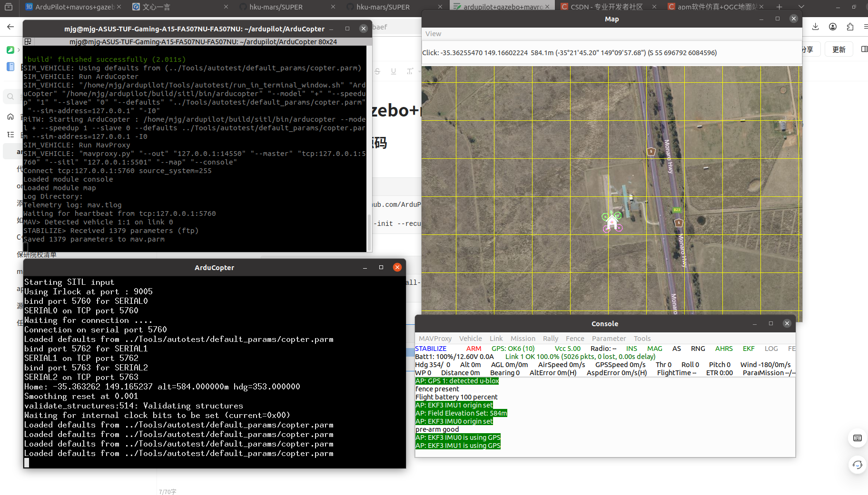This screenshot has height=495, width=868.
Task: Click the 更新 update button
Action: 838,49
